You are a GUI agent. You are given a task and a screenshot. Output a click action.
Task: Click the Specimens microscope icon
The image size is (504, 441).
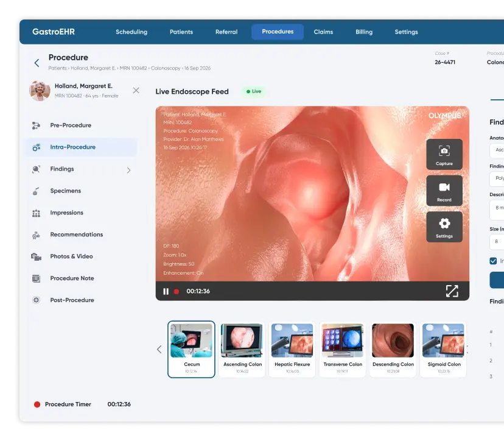[x=36, y=191]
